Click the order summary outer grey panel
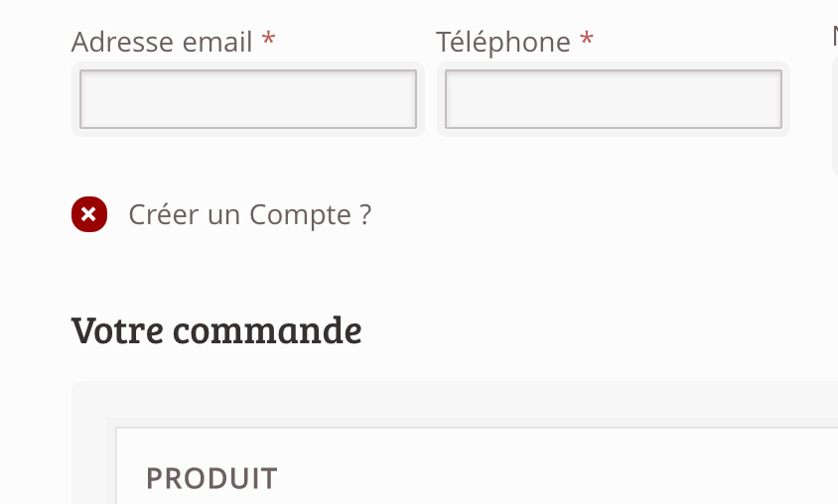 tap(455, 400)
